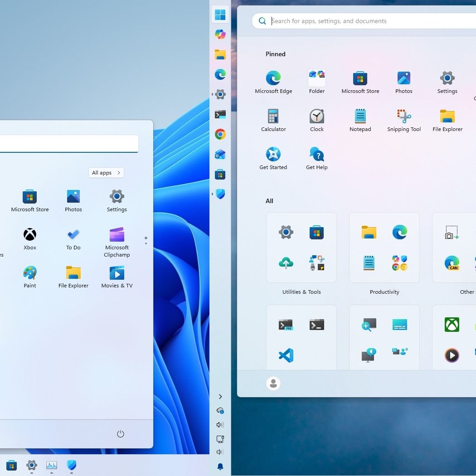476x476 pixels.
Task: Launch Visual Studio Code from the All list
Action: (x=286, y=355)
